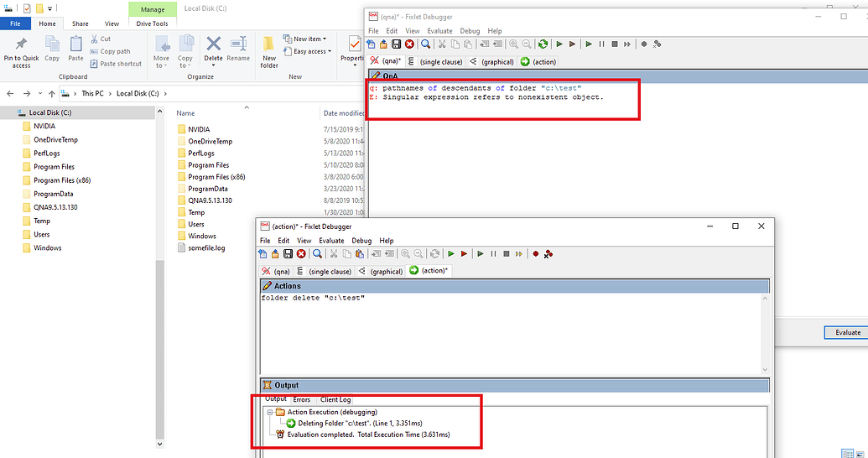Click the New file icon in action debugger toolbar
This screenshot has height=458, width=868.
[x=263, y=253]
